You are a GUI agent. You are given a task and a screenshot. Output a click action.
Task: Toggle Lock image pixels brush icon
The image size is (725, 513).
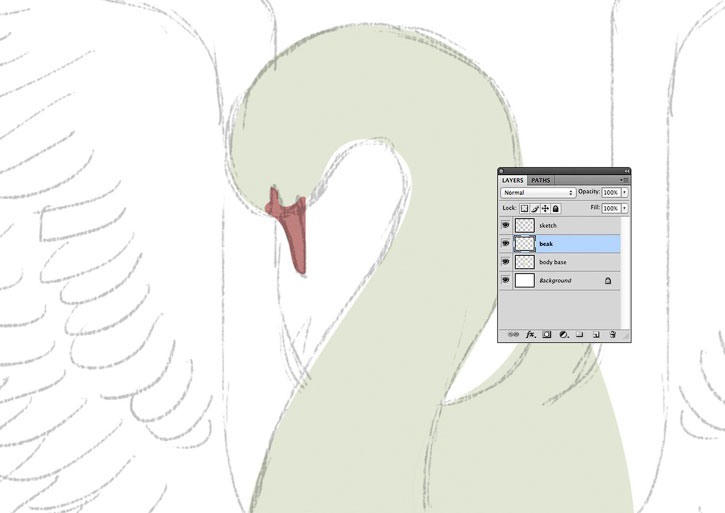point(535,209)
